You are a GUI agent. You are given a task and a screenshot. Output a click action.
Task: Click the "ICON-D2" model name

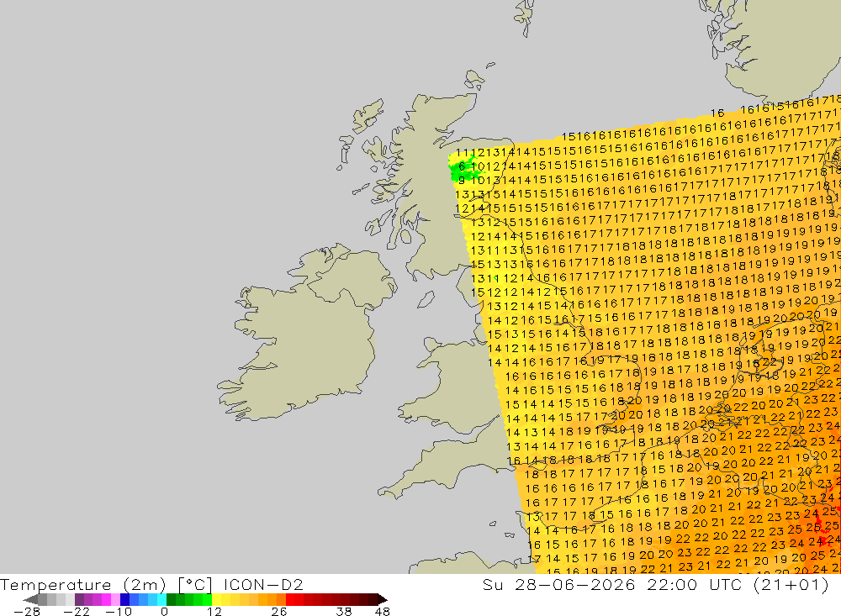263,584
